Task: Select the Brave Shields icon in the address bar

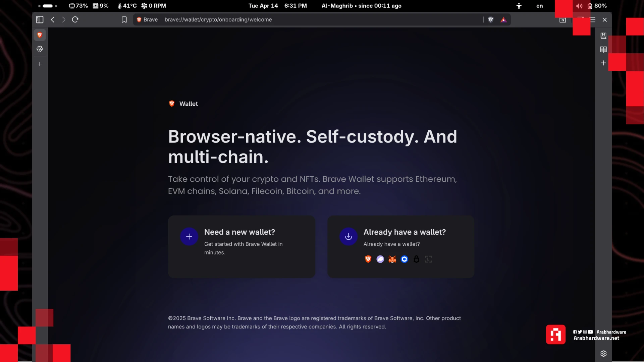Action: click(491, 19)
